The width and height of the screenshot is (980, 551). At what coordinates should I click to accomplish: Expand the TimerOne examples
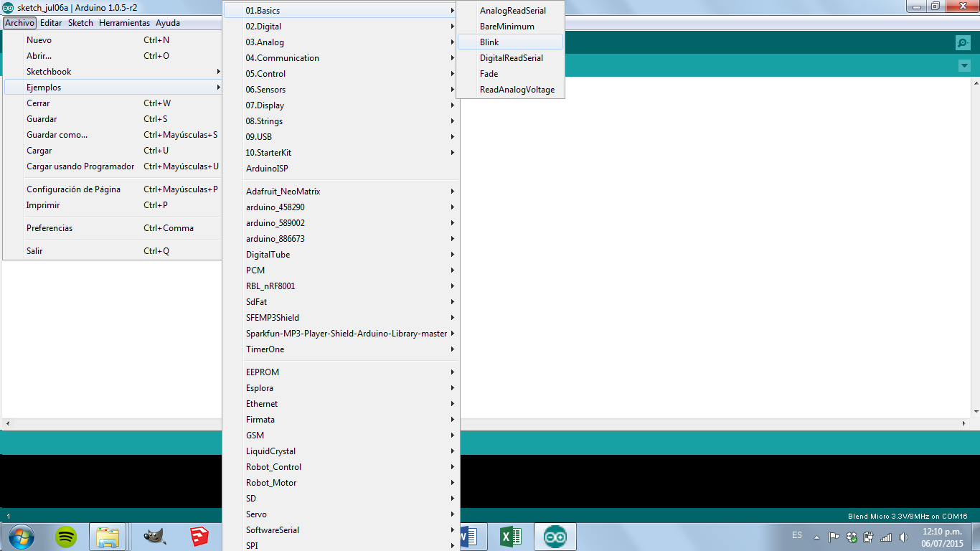[x=341, y=349]
